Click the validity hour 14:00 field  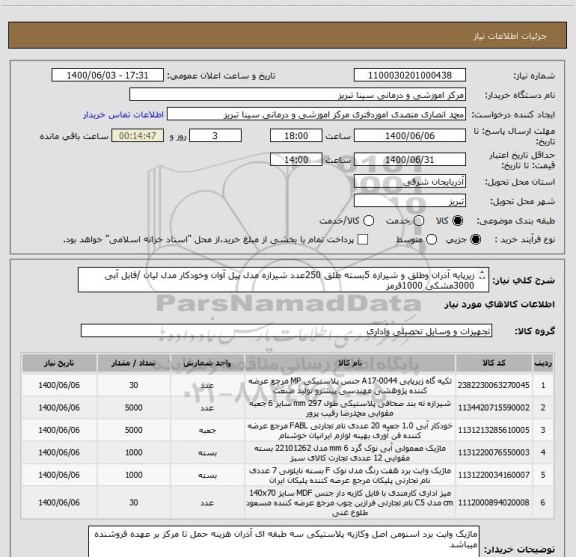coord(296,159)
